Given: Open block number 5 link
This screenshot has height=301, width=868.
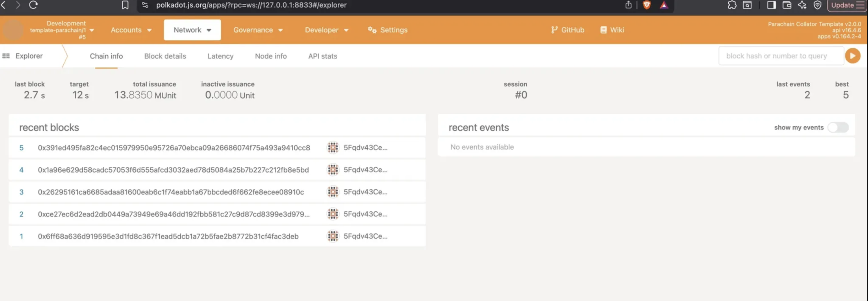Looking at the screenshot, I should point(21,148).
